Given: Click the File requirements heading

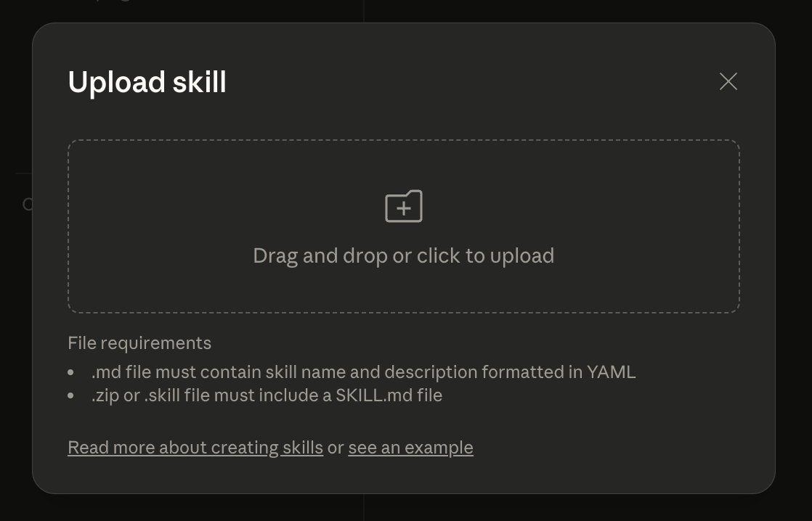Looking at the screenshot, I should pyautogui.click(x=139, y=342).
